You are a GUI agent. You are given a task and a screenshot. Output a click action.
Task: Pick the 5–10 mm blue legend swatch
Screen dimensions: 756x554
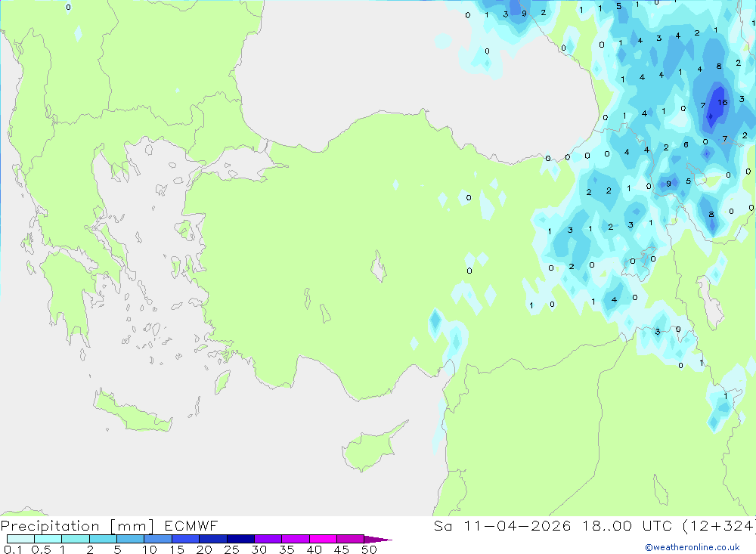coord(131,539)
